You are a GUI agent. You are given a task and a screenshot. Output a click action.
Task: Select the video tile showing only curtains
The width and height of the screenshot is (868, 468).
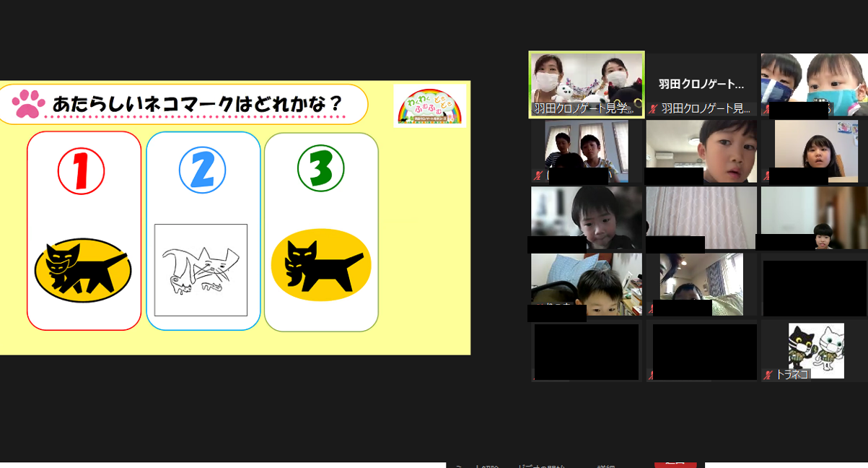[701, 217]
